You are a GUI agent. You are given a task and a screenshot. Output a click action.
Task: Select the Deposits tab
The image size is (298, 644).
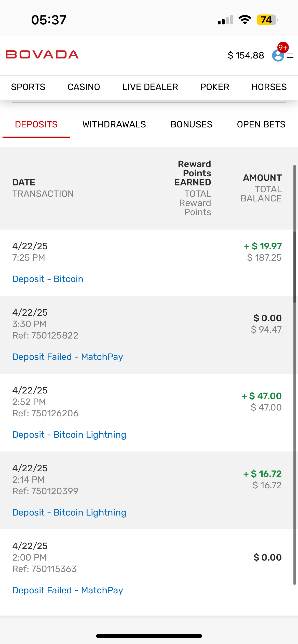36,124
